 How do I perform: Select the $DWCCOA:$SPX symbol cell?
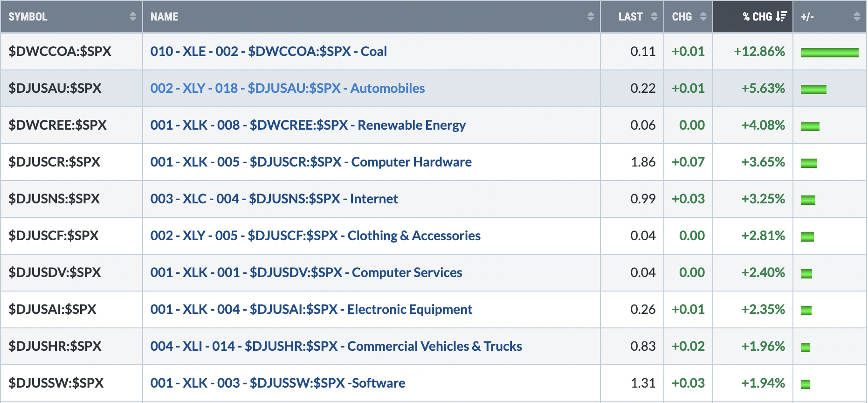(x=71, y=51)
